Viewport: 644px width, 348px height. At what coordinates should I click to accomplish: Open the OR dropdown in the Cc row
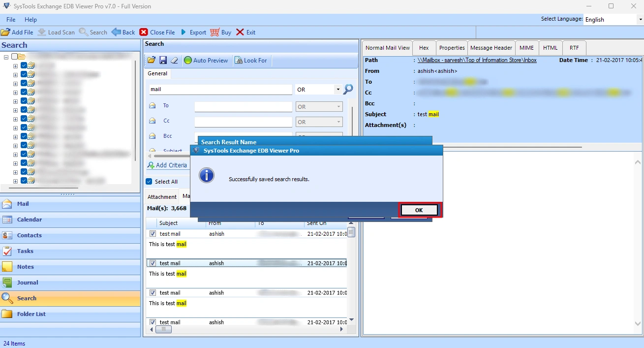point(319,122)
